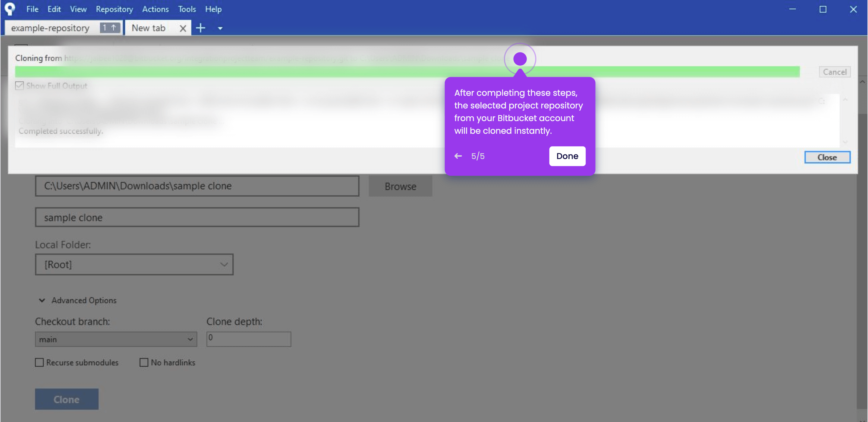Click the 'Checkout branch:' label
The image size is (868, 422).
point(72,321)
